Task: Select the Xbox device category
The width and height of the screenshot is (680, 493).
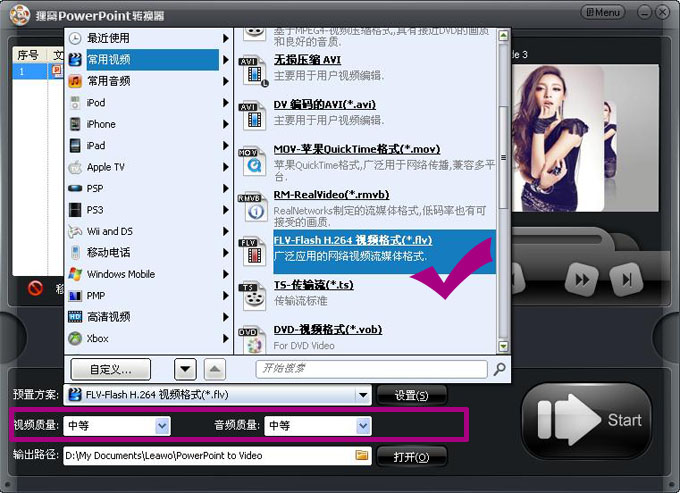Action: coord(97,339)
